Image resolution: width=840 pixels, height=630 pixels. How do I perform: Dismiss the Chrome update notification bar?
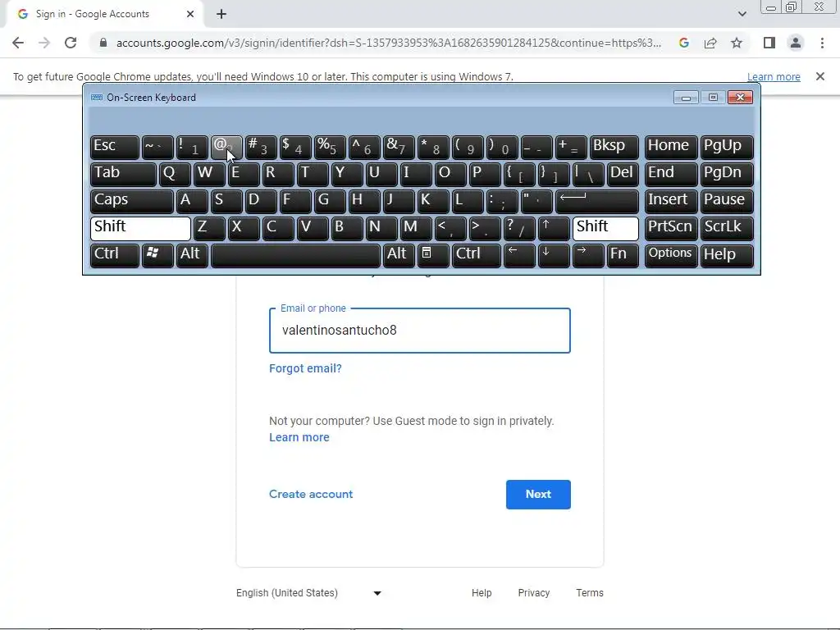(819, 76)
